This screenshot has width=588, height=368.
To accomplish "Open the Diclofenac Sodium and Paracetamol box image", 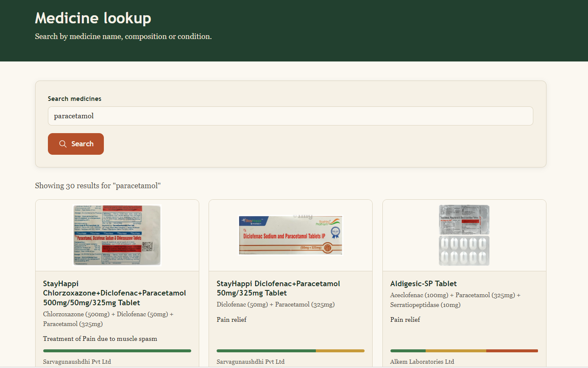I will [290, 235].
